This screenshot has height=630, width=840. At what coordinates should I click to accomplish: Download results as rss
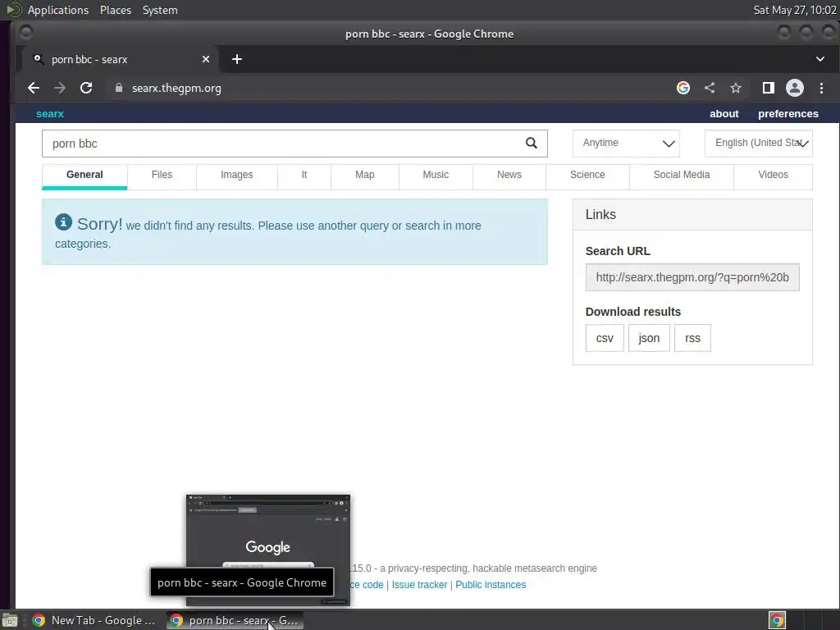click(692, 338)
